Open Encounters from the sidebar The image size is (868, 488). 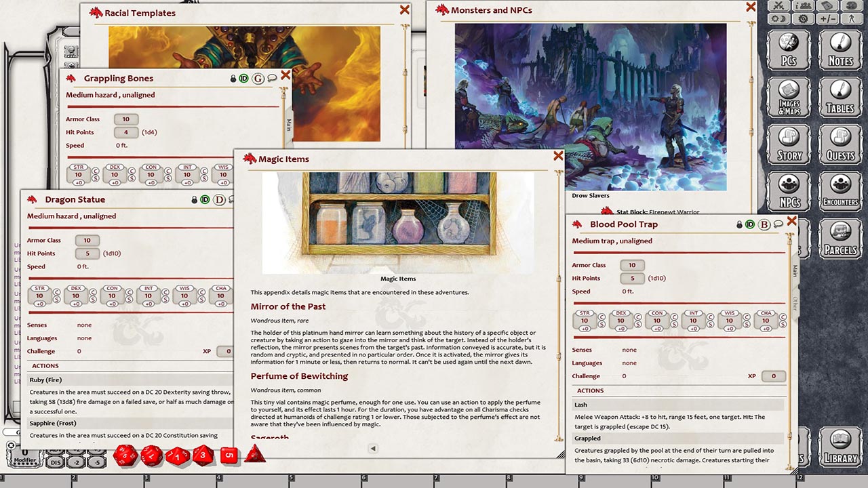click(840, 192)
